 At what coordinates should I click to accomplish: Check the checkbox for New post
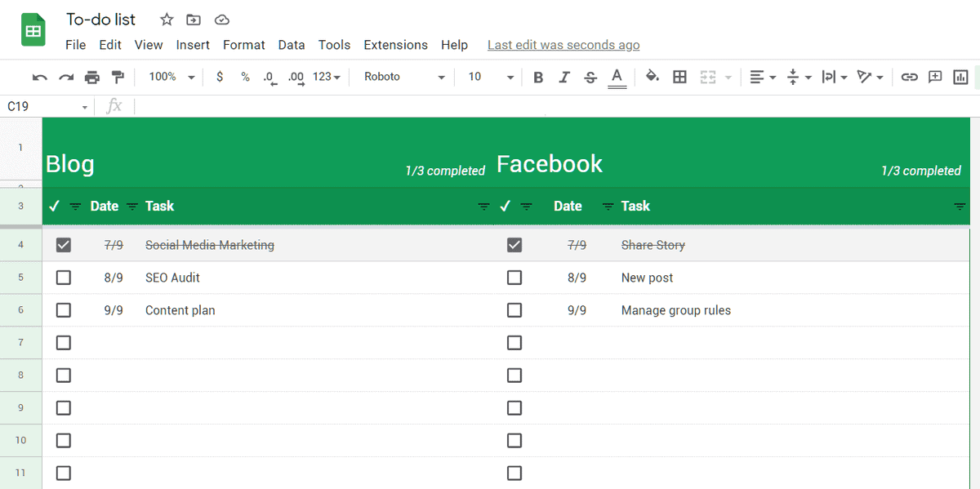coord(514,277)
